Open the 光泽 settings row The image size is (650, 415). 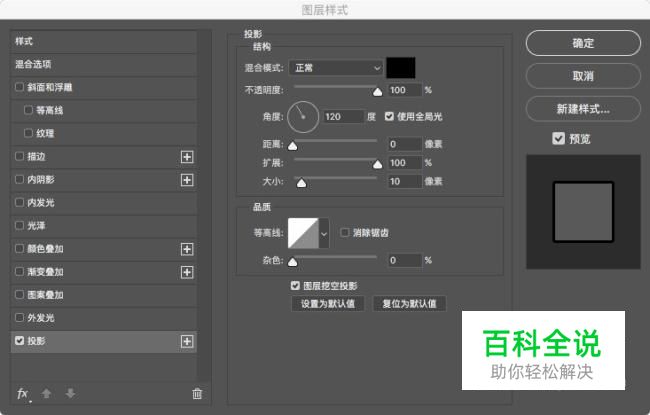[104, 226]
